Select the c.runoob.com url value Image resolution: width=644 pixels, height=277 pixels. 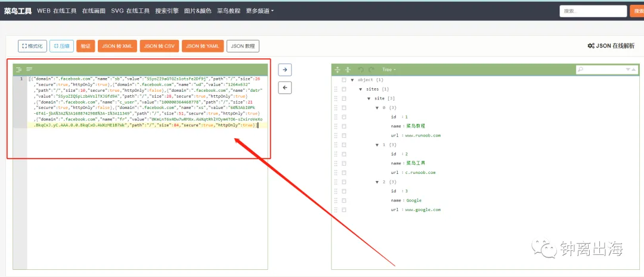(x=420, y=172)
